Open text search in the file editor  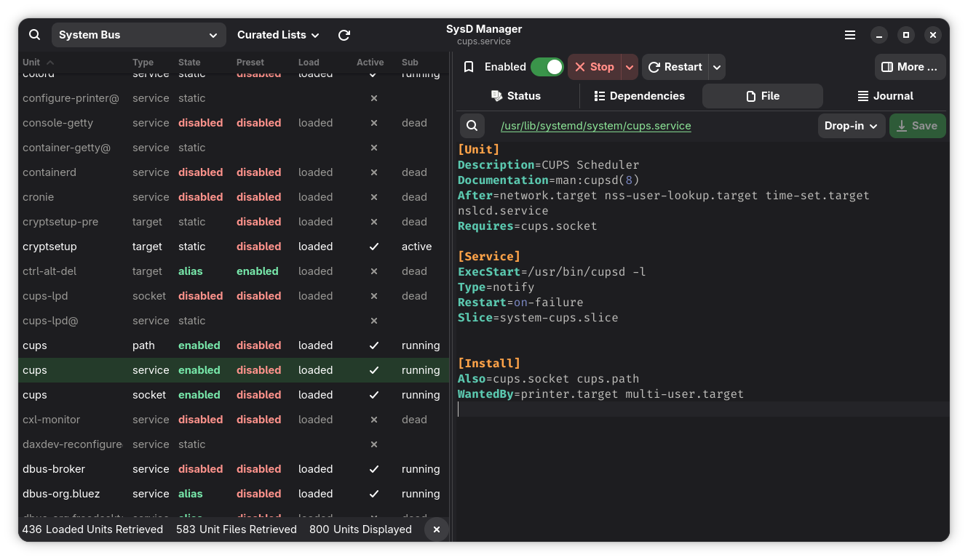(x=472, y=126)
